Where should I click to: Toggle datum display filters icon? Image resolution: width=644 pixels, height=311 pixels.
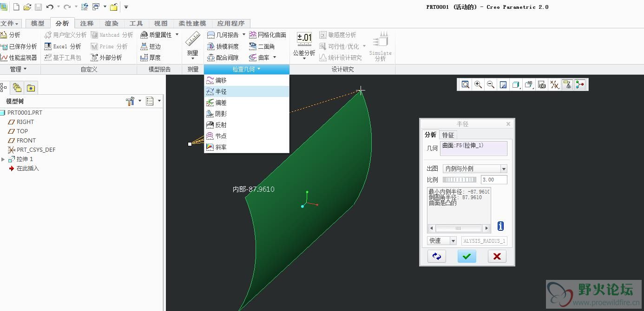pos(554,84)
